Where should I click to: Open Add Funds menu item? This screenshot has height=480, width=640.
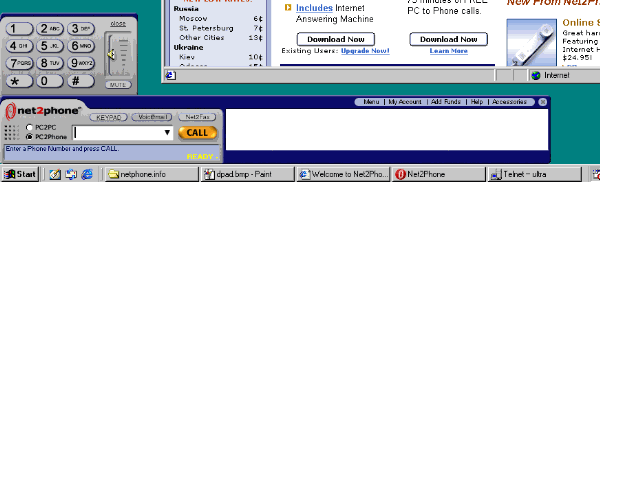coord(446,102)
